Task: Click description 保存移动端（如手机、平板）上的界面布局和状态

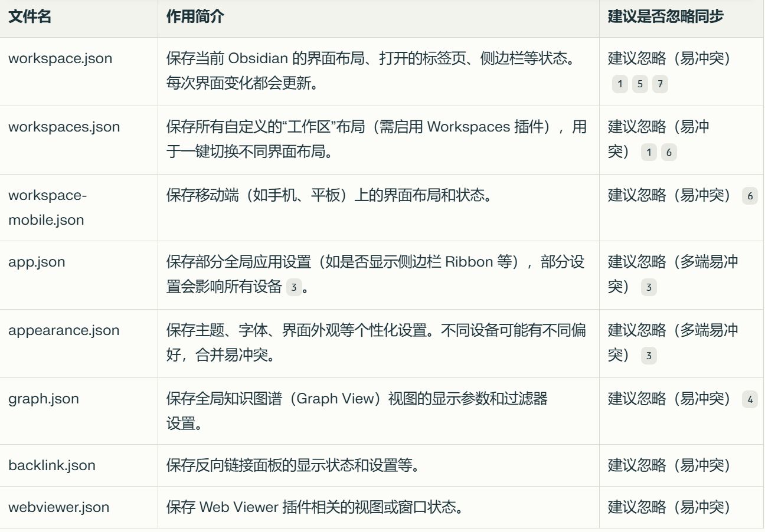Action: point(329,195)
